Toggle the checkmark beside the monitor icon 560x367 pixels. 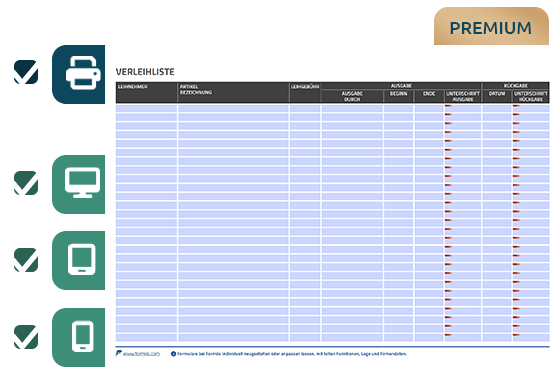[26, 183]
